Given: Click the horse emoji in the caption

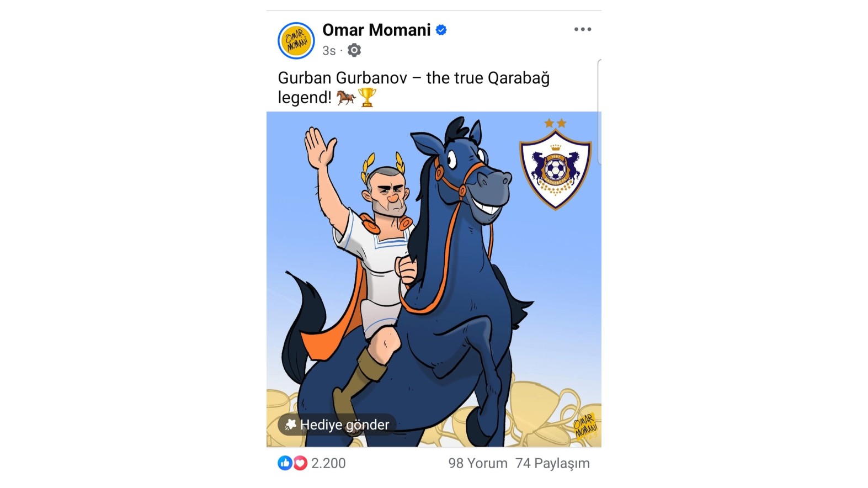Looking at the screenshot, I should point(346,98).
